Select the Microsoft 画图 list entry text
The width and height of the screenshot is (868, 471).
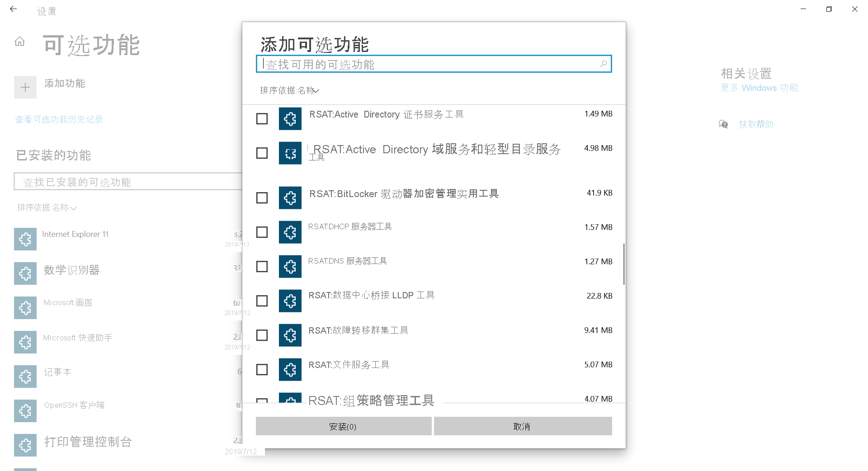(x=68, y=303)
